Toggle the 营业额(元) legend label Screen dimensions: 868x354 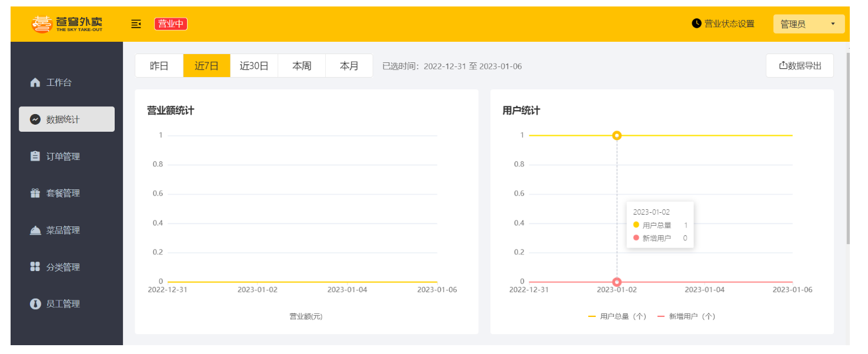tap(306, 316)
